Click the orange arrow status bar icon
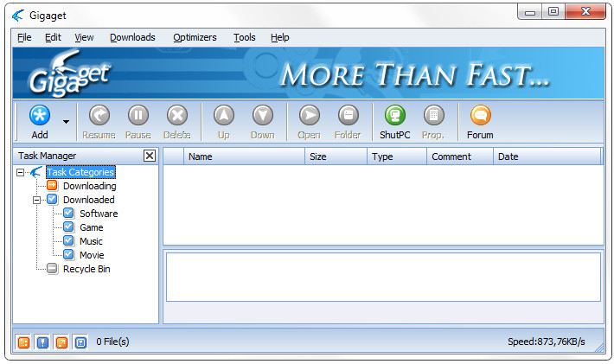The height and width of the screenshot is (364, 614). click(62, 342)
